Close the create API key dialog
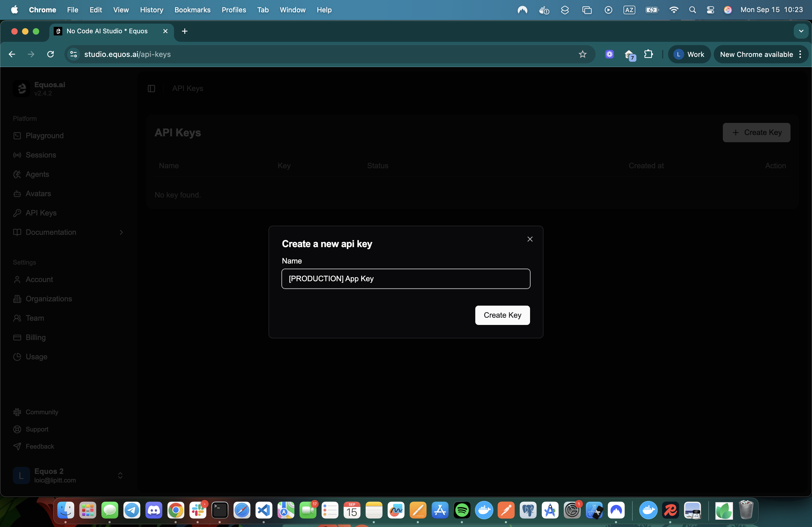Screen dimensions: 812x527 click(x=530, y=239)
